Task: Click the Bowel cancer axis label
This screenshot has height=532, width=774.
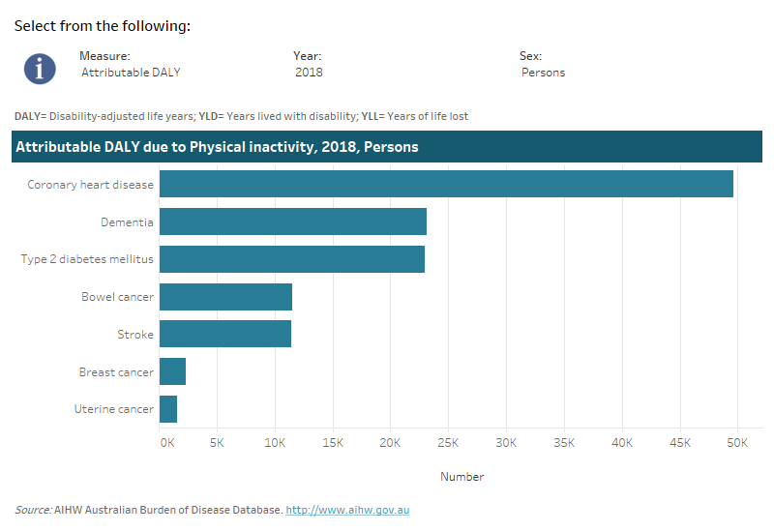Action: (117, 297)
